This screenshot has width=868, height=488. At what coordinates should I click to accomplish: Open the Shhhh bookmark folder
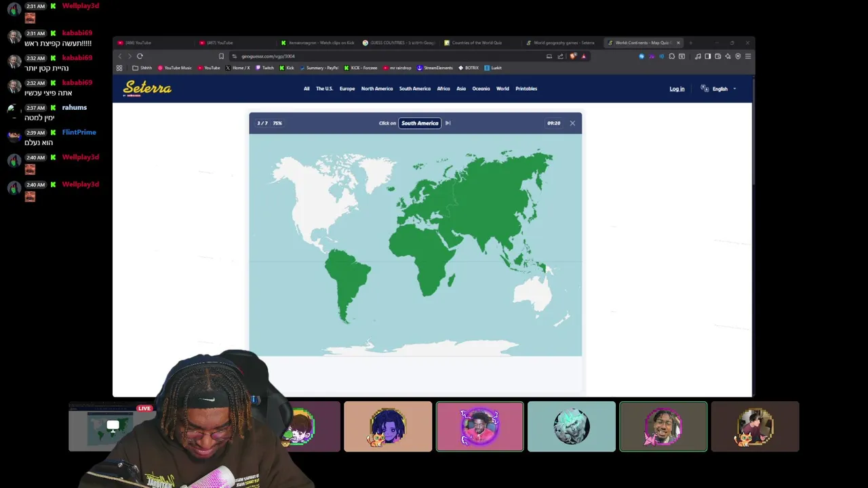(142, 68)
